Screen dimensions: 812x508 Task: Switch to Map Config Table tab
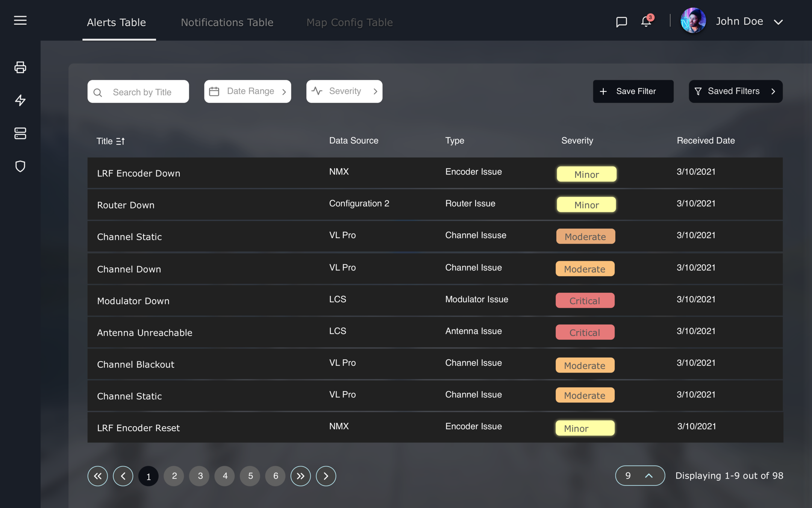(349, 23)
